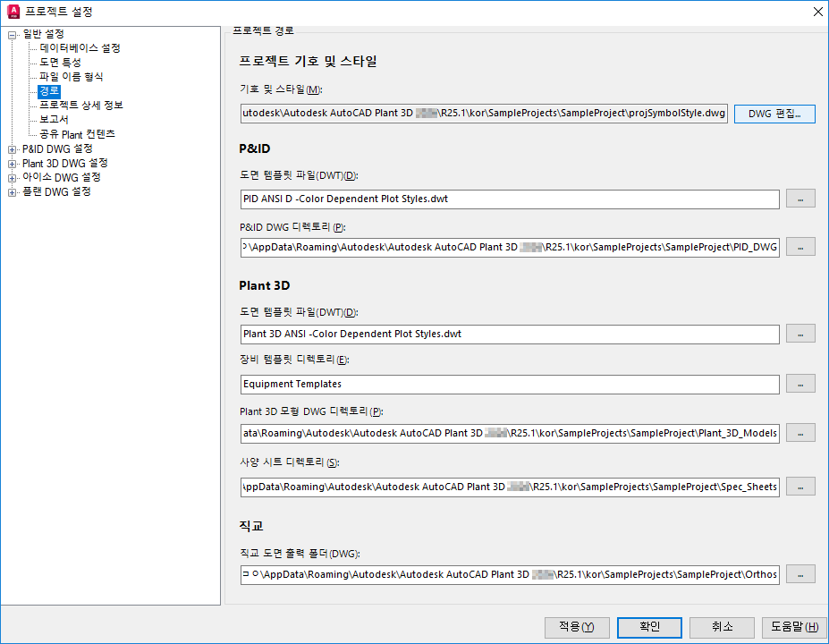Screen dimensions: 829x644
Task: Select the 일반 설정 label
Action: 43,34
